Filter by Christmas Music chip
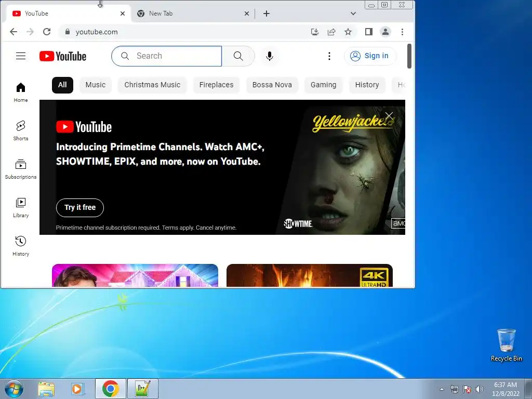532x399 pixels. 152,85
